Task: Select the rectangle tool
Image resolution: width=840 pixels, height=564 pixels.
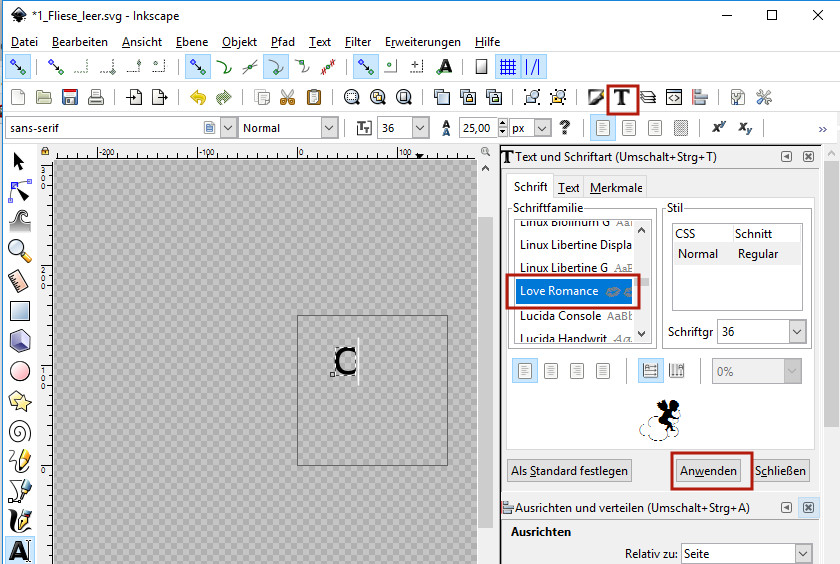Action: tap(20, 311)
